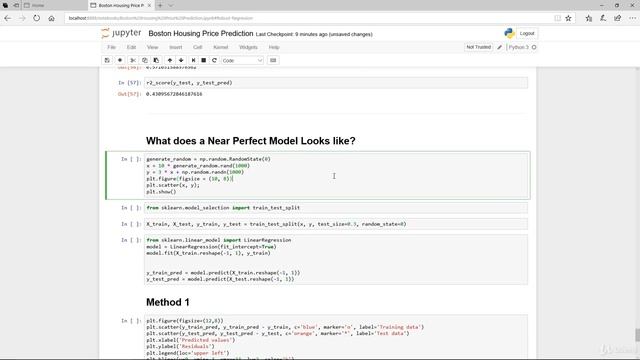Open the Jupyter logo home link
This screenshot has height=360, width=640.
(121, 33)
